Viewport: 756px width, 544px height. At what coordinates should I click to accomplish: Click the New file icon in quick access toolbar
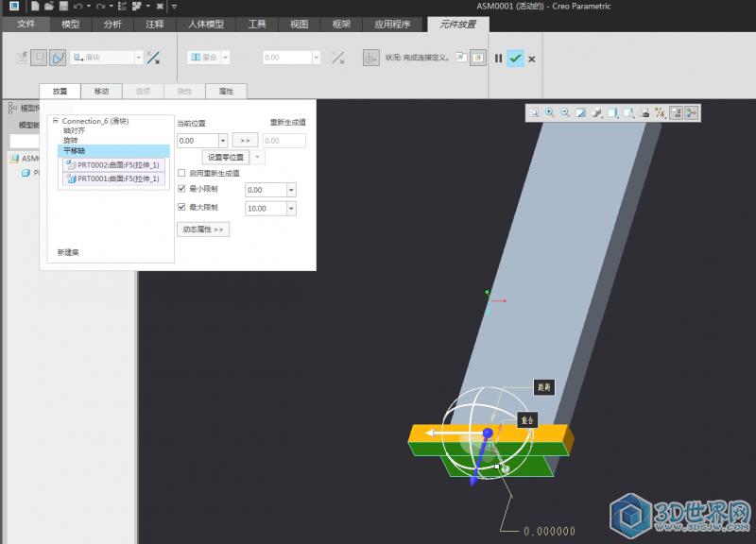pyautogui.click(x=35, y=7)
